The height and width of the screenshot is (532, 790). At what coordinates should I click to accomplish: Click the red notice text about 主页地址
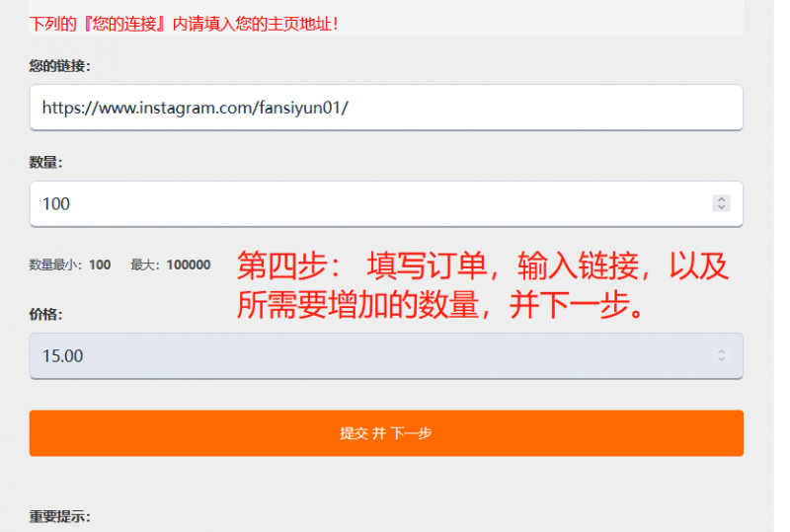pos(184,24)
